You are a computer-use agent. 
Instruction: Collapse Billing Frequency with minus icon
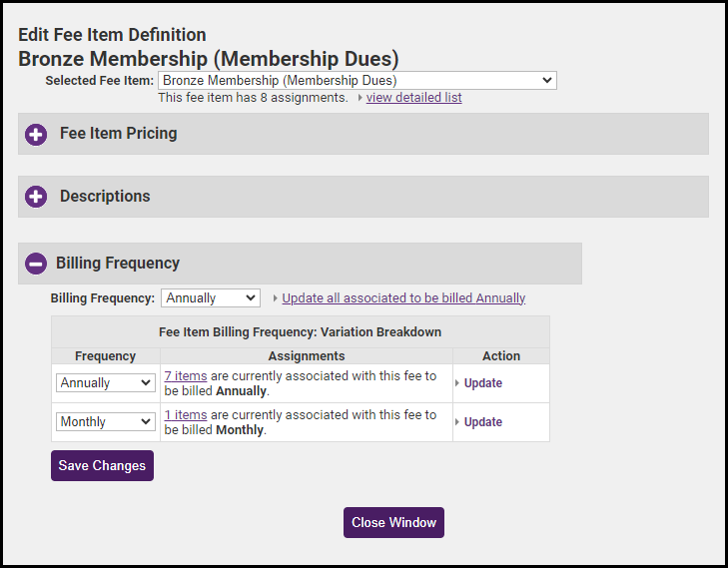pyautogui.click(x=36, y=265)
